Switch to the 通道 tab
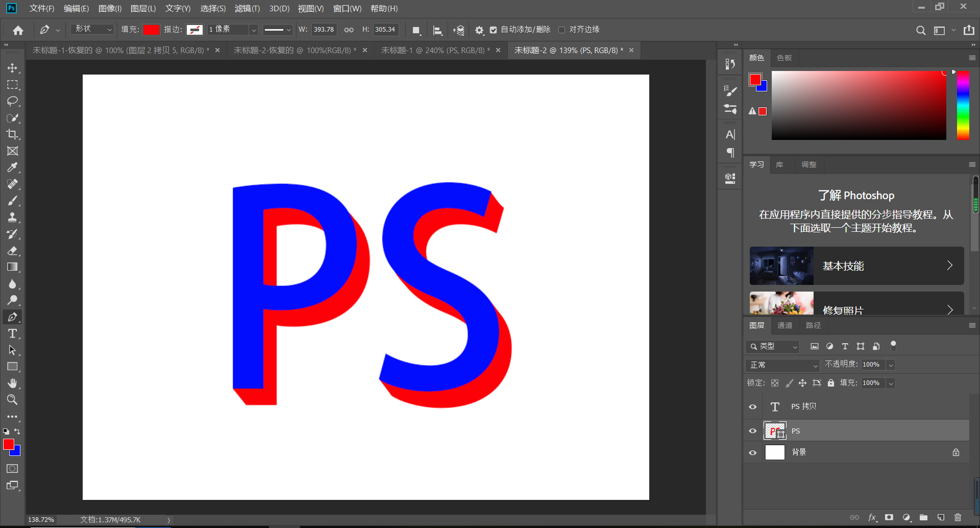980x528 pixels. pyautogui.click(x=785, y=325)
